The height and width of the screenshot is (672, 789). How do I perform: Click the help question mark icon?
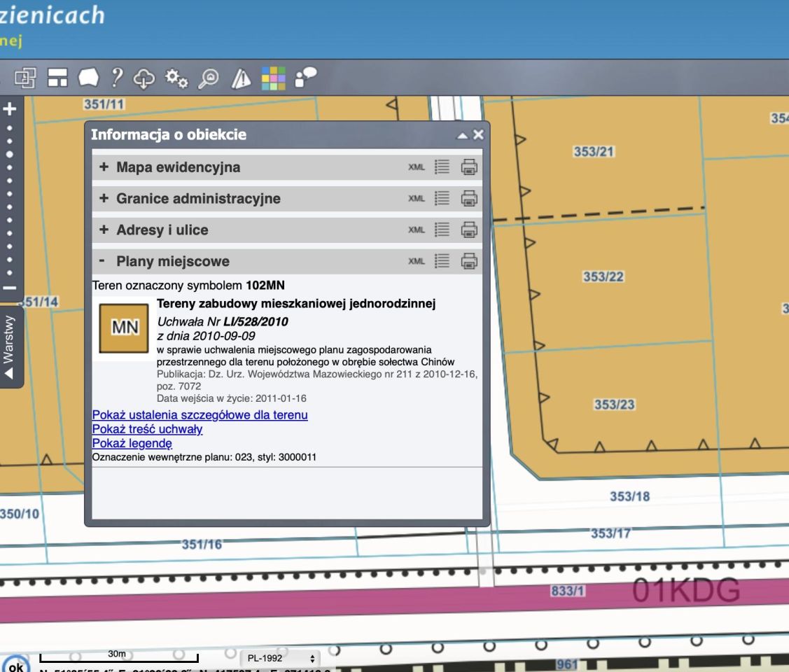[x=118, y=78]
